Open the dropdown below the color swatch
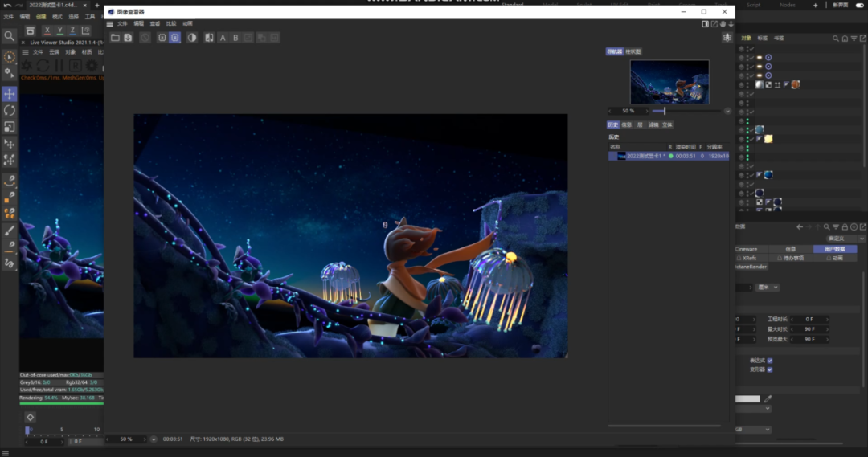 click(x=753, y=408)
